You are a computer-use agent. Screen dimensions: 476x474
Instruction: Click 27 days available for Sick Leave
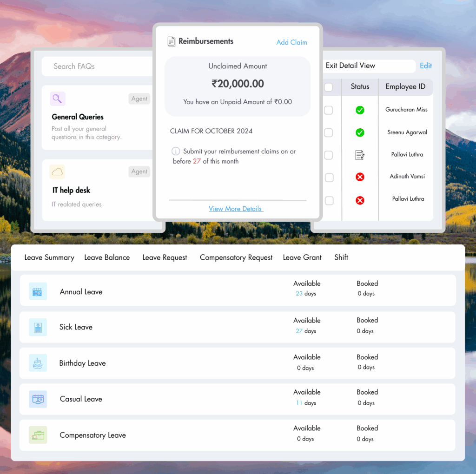[x=306, y=331]
